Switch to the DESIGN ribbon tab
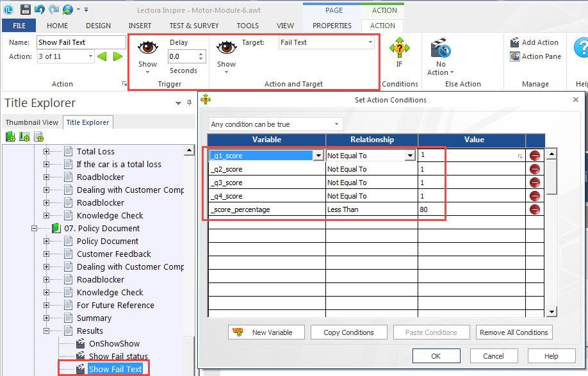Viewport: 588px width, 376px height. pyautogui.click(x=98, y=26)
